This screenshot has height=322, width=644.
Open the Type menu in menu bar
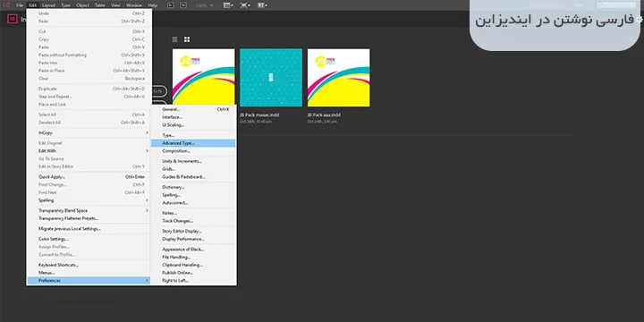point(65,5)
